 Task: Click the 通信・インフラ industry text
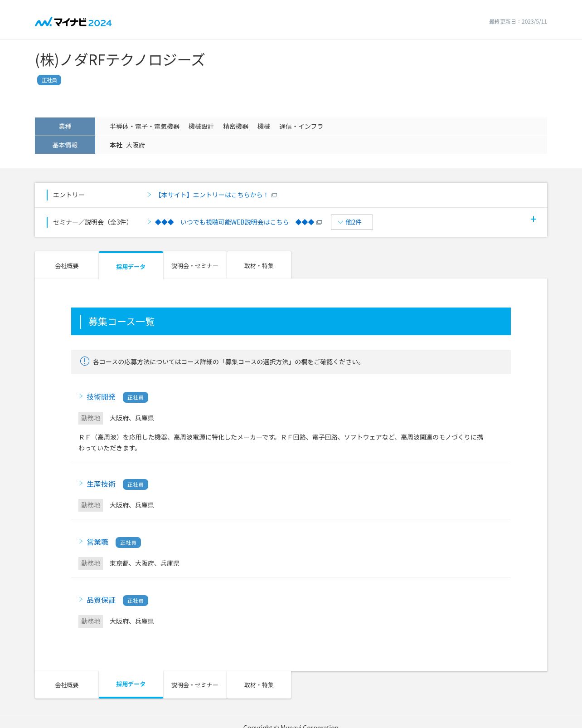click(301, 127)
